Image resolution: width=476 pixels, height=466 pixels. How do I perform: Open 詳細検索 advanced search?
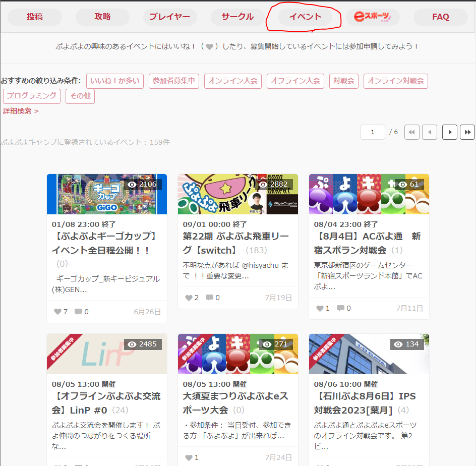[21, 111]
